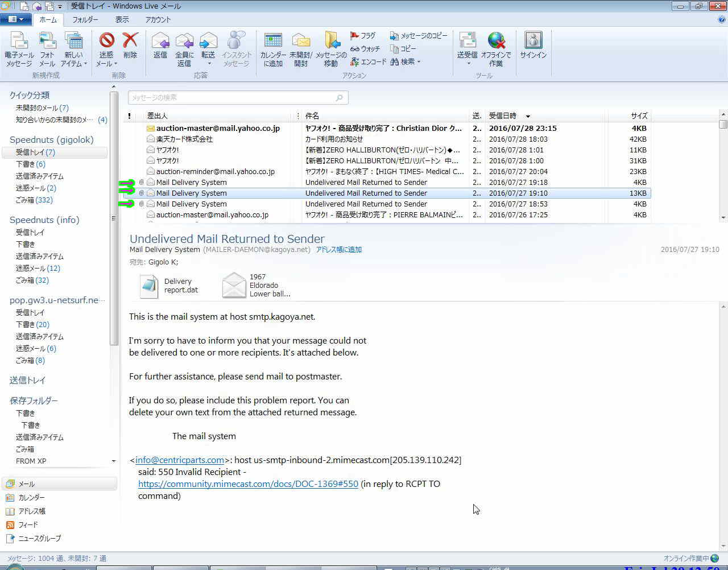Toggle the Flag (フラグ) on message
The width and height of the screenshot is (728, 570).
pos(363,36)
